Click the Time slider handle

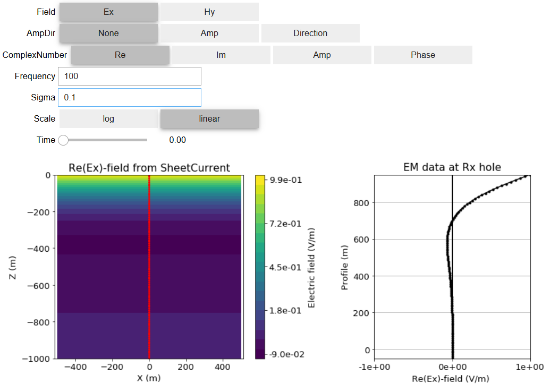63,140
